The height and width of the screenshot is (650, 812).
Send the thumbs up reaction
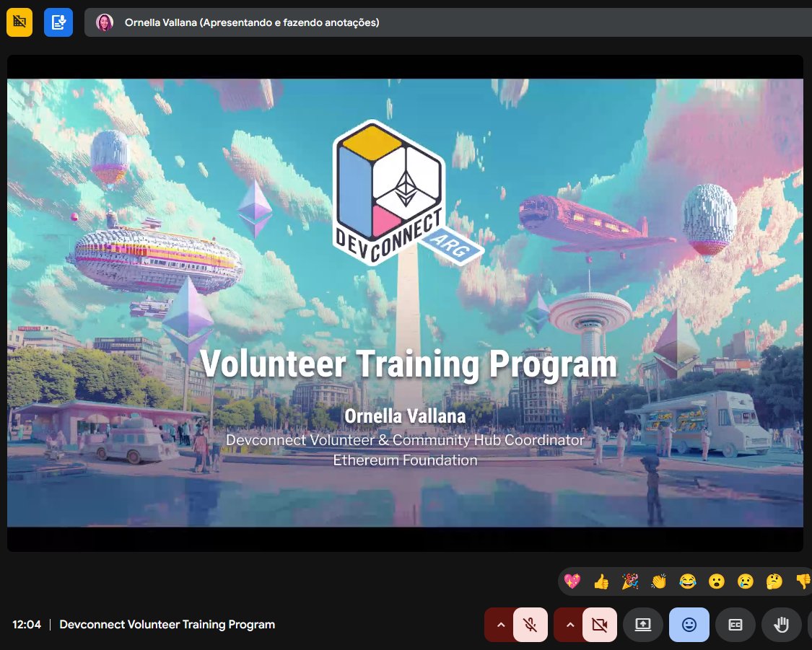coord(601,581)
